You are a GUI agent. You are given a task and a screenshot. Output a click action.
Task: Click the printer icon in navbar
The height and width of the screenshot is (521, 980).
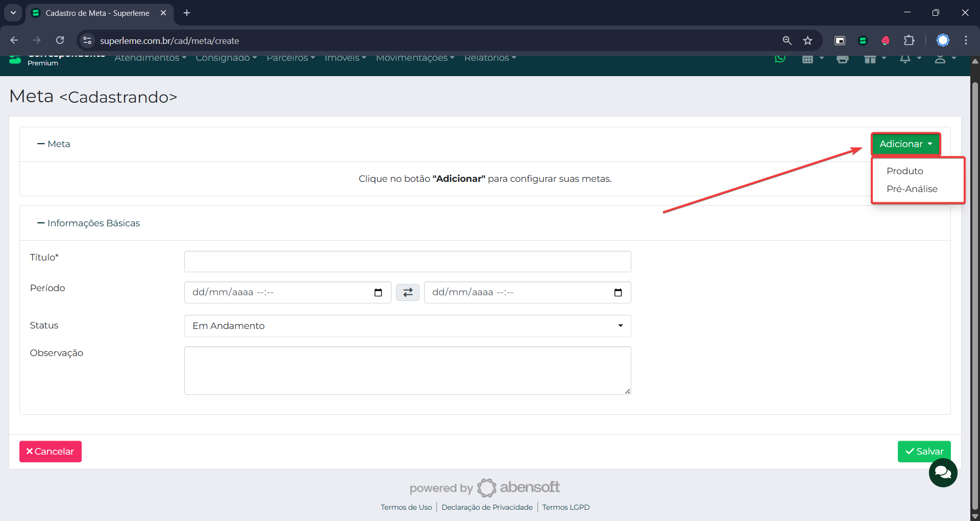pyautogui.click(x=842, y=59)
